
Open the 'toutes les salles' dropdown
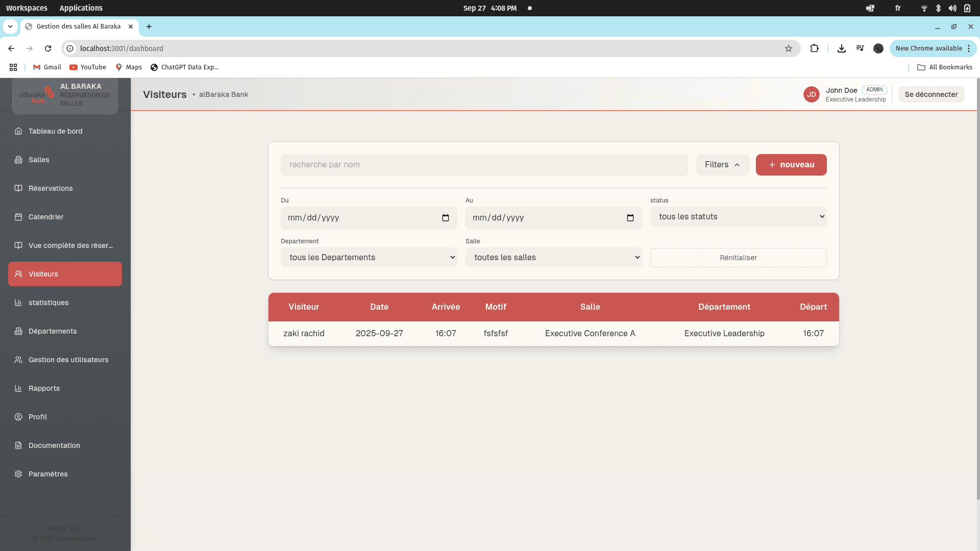point(553,258)
